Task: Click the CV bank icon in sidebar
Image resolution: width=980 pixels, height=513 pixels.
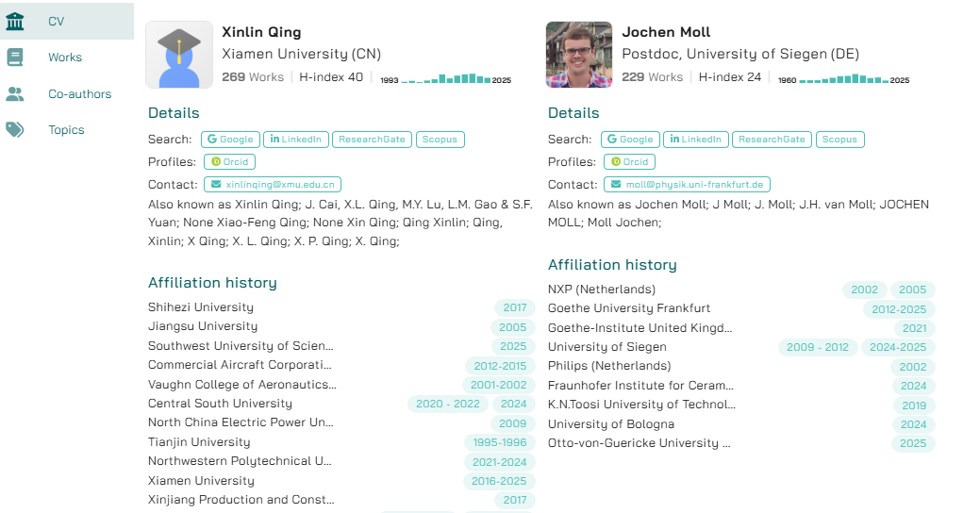Action: pos(15,21)
